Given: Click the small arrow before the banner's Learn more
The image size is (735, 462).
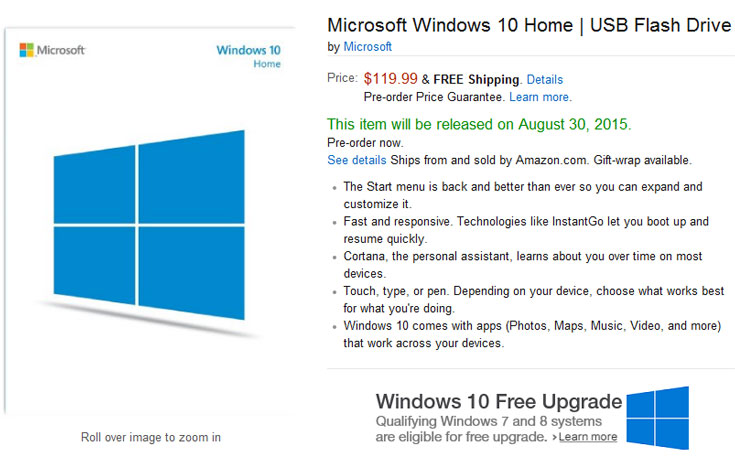Looking at the screenshot, I should 553,437.
